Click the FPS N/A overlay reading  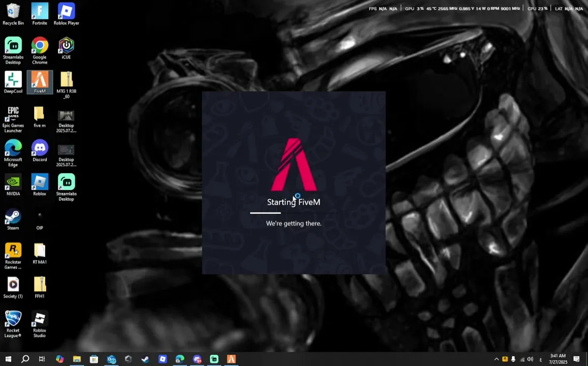click(383, 9)
